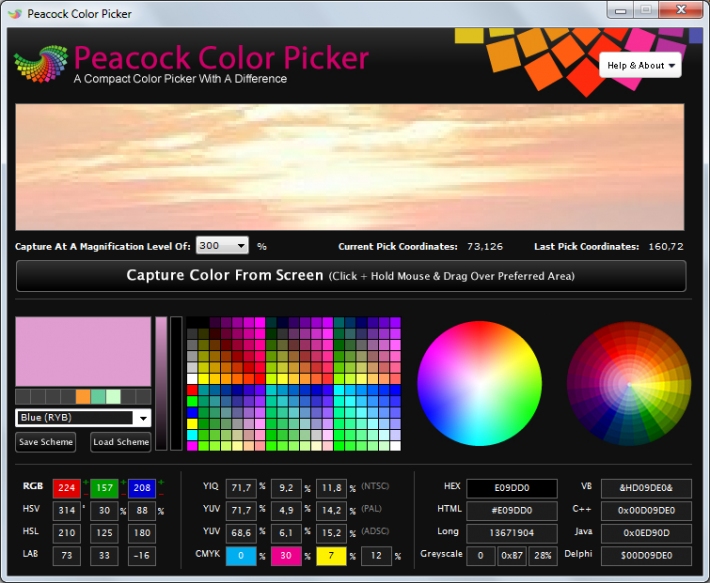Click the HSL field showing 210
The image size is (710, 583).
[67, 533]
